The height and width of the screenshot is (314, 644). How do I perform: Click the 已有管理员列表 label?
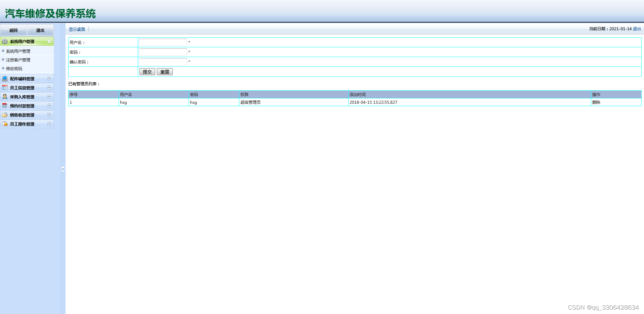(x=84, y=84)
